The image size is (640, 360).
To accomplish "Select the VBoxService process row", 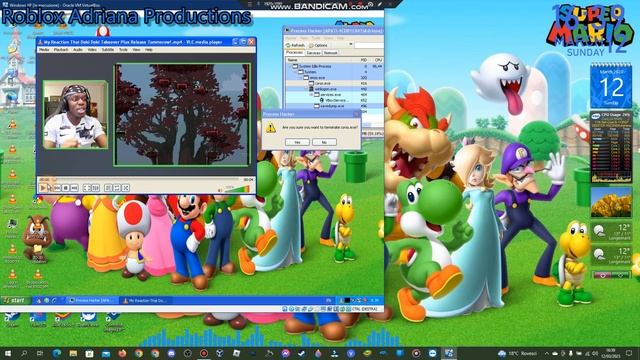I will (334, 100).
